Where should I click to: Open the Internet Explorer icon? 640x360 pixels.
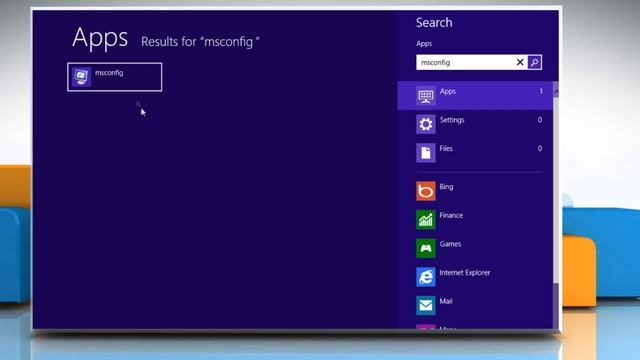coord(426,277)
